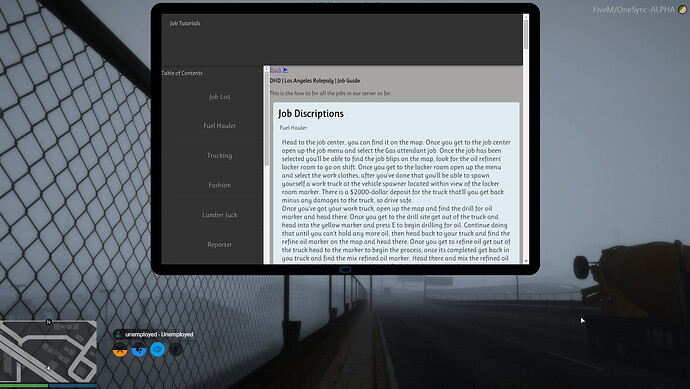The width and height of the screenshot is (690, 389).
Task: Click the outer scrollbar down arrow
Action: pyautogui.click(x=526, y=261)
